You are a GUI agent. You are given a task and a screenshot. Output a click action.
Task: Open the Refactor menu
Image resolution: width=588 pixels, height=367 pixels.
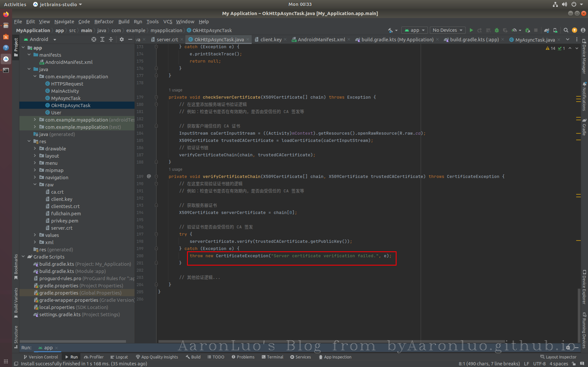pyautogui.click(x=104, y=22)
